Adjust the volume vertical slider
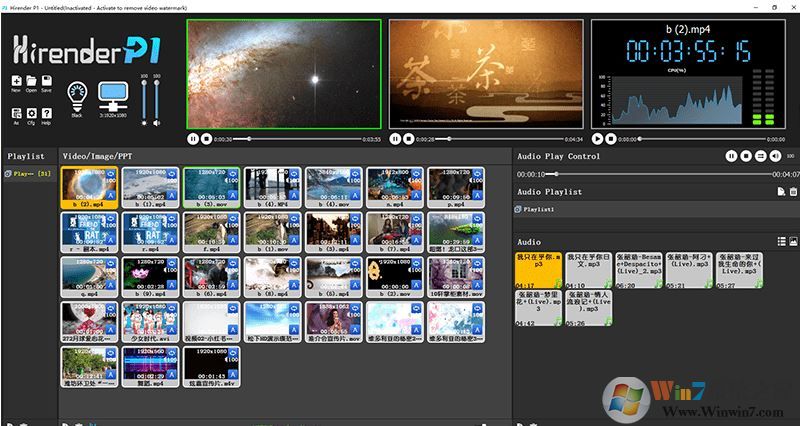Viewport: 800px width, 426px height. (157, 99)
